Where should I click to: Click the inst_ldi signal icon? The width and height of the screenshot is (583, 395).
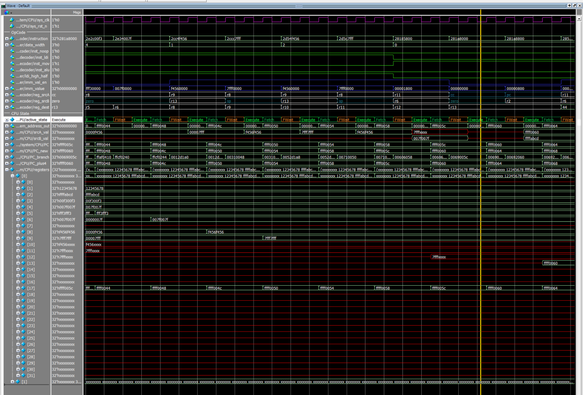pyautogui.click(x=12, y=57)
